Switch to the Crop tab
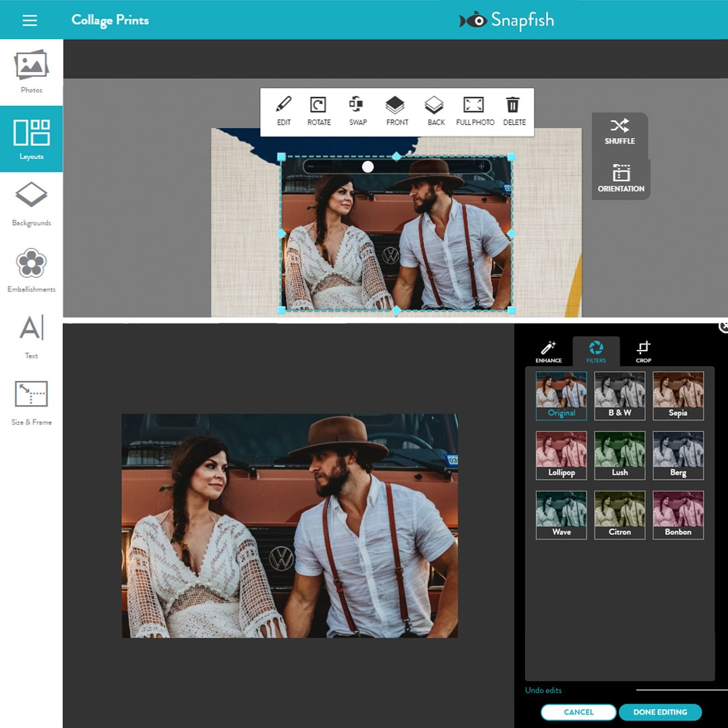The image size is (728, 728). 642,351
